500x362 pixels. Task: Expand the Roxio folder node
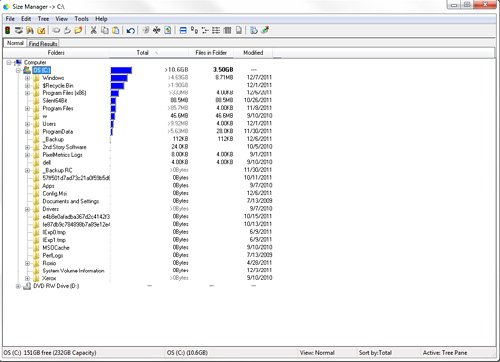tap(27, 263)
